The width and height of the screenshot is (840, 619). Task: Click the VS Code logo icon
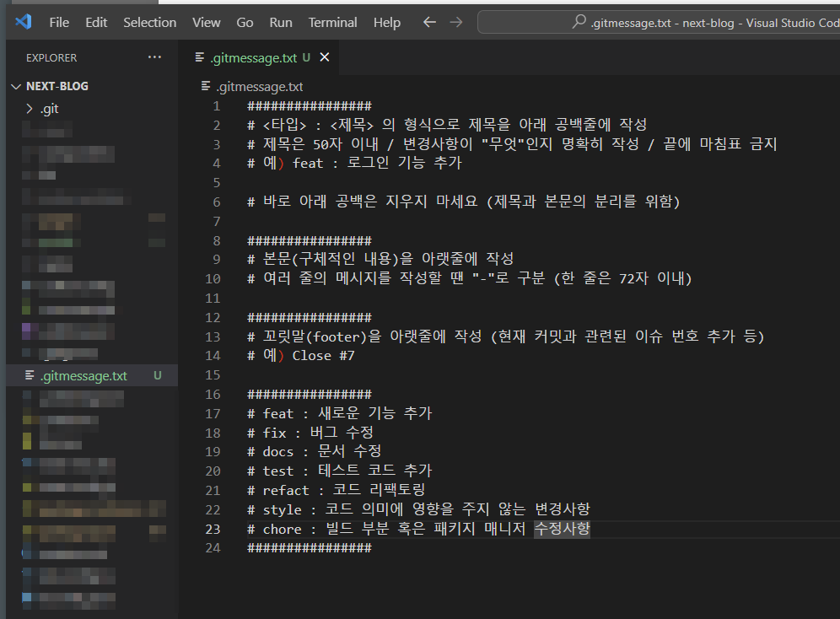click(x=23, y=22)
